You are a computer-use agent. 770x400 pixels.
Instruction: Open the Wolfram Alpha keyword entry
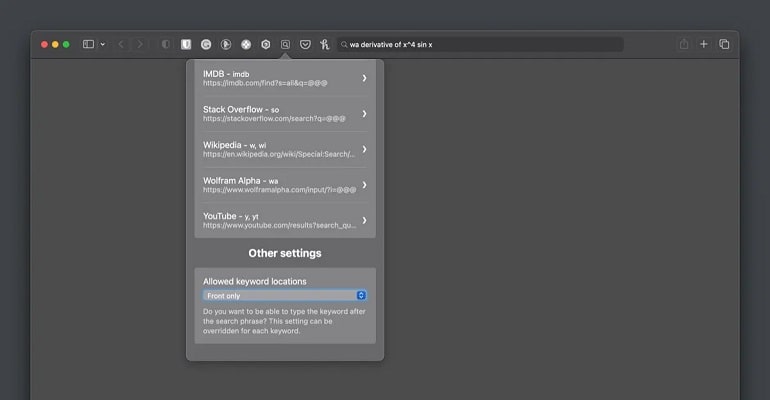[x=285, y=185]
